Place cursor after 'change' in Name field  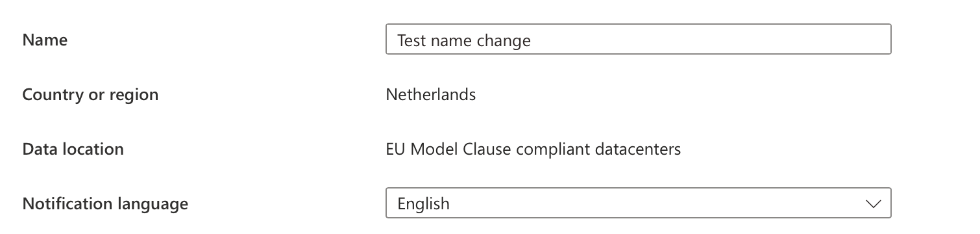[532, 40]
